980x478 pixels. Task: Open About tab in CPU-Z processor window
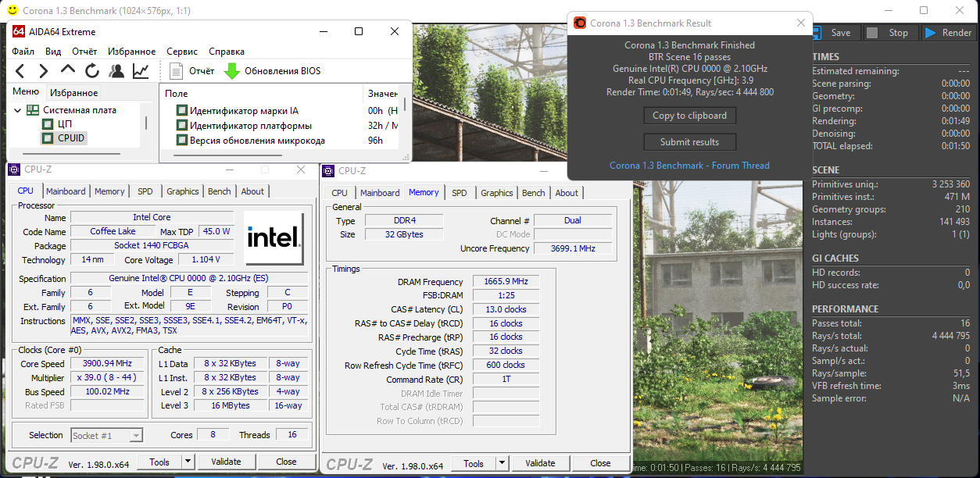coord(252,191)
